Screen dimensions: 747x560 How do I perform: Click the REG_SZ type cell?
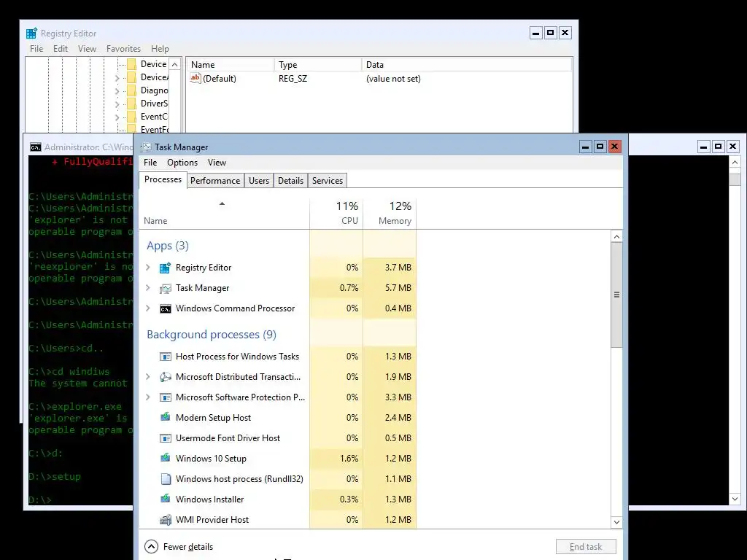293,79
